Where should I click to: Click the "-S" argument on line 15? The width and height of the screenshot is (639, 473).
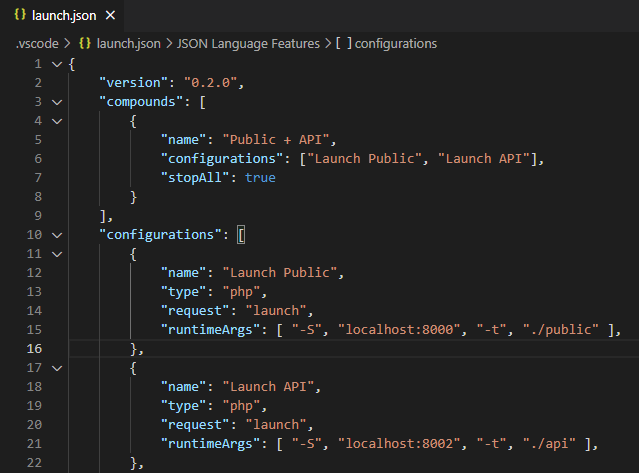[306, 330]
